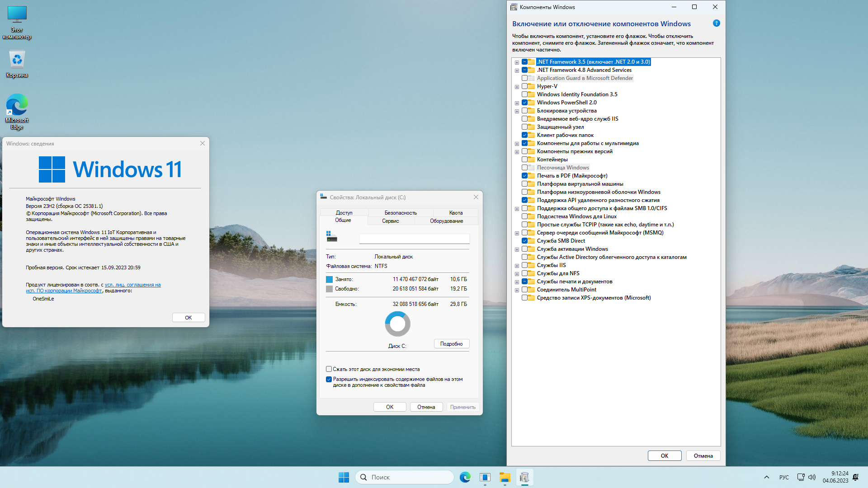The image size is (868, 488).
Task: Expand 'Блокировка устройства' component node
Action: click(517, 111)
